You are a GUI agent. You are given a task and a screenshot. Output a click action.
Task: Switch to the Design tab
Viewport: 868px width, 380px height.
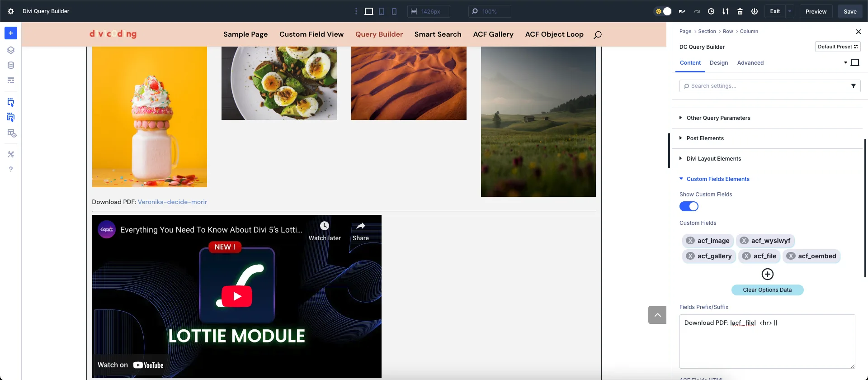pyautogui.click(x=718, y=63)
